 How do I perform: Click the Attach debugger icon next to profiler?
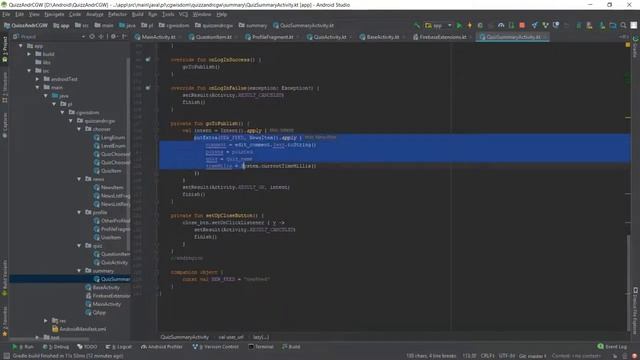coord(511,25)
